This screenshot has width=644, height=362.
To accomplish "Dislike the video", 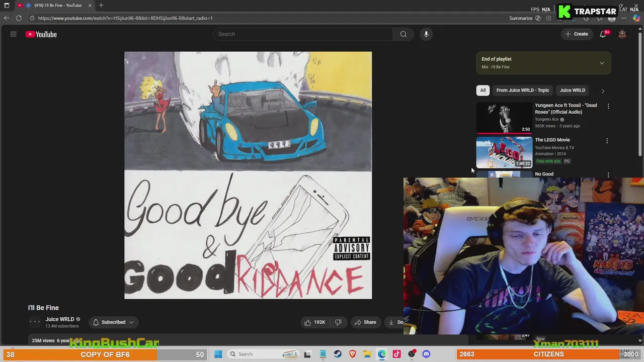I will tap(338, 322).
